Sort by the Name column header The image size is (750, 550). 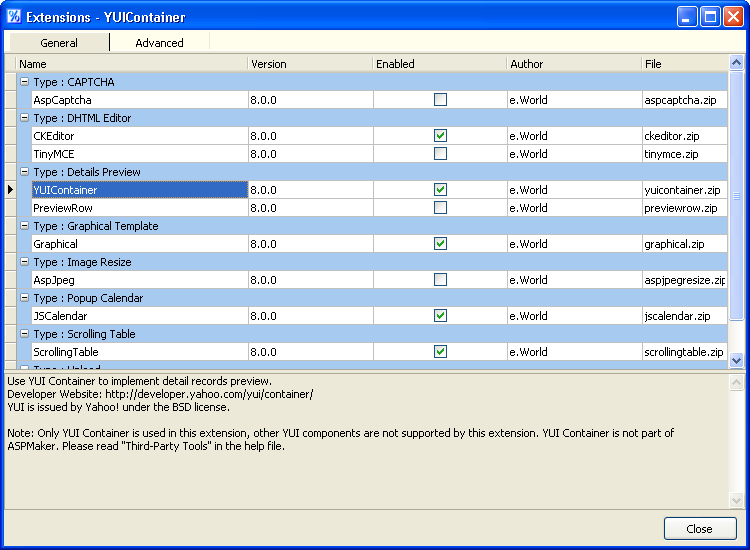(x=132, y=64)
